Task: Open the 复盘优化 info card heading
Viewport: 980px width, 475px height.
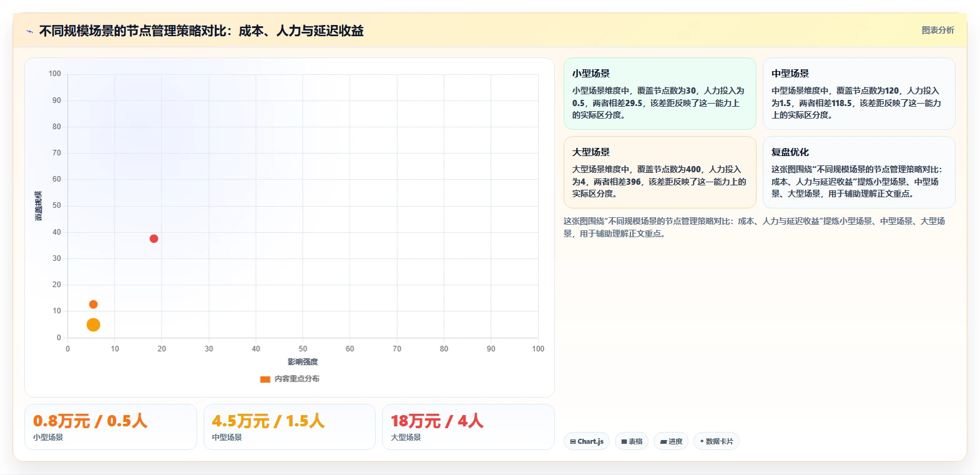Action: click(x=790, y=152)
